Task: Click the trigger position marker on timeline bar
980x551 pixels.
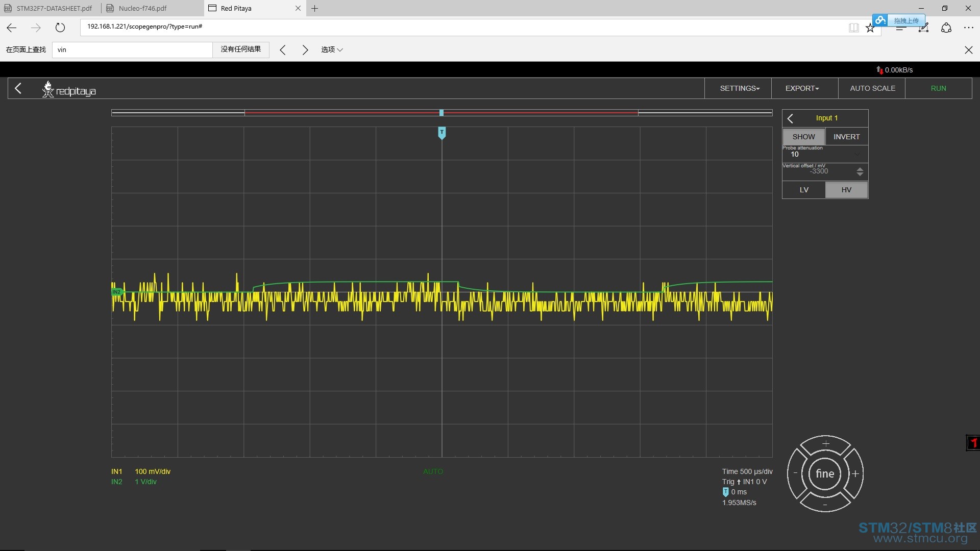Action: pyautogui.click(x=442, y=113)
